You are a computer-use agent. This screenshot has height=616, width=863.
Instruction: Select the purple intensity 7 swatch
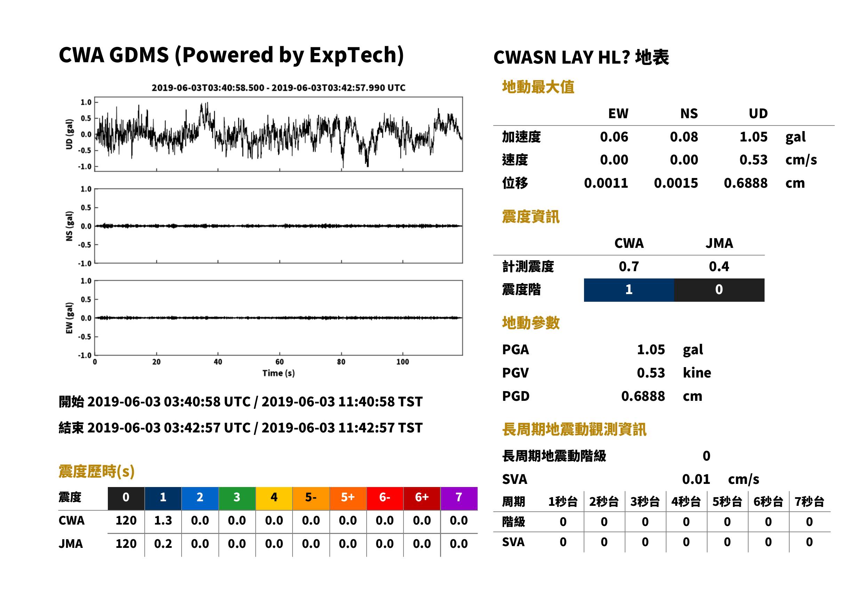[459, 498]
